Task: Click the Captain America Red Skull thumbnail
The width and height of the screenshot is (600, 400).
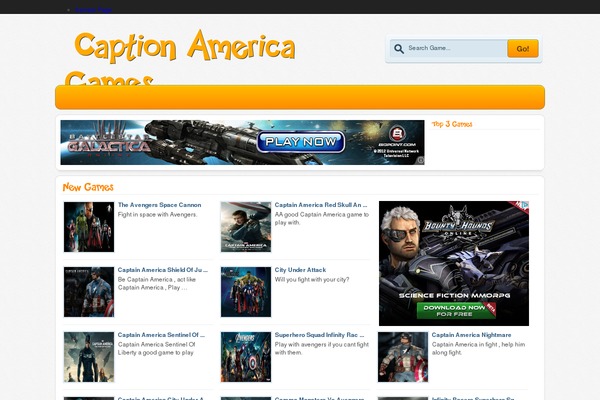Action: [246, 227]
